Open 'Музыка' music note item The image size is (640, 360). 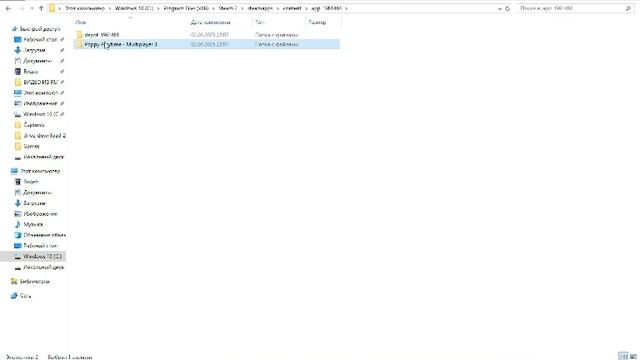[33, 224]
